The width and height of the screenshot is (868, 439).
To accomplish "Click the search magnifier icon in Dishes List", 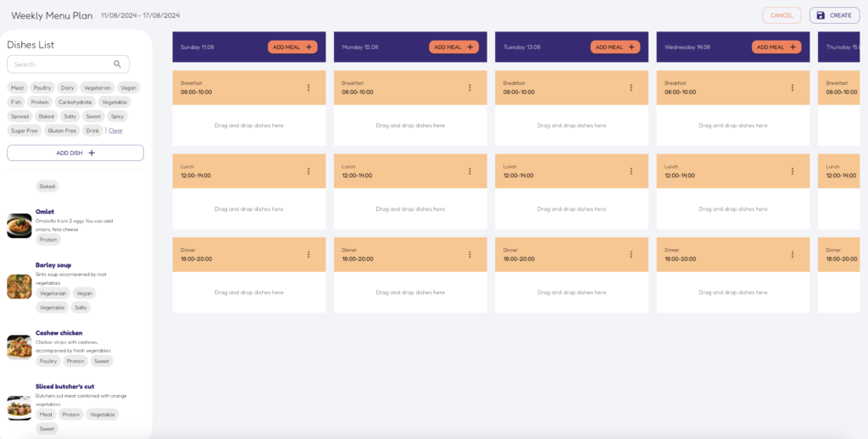I will [x=117, y=64].
